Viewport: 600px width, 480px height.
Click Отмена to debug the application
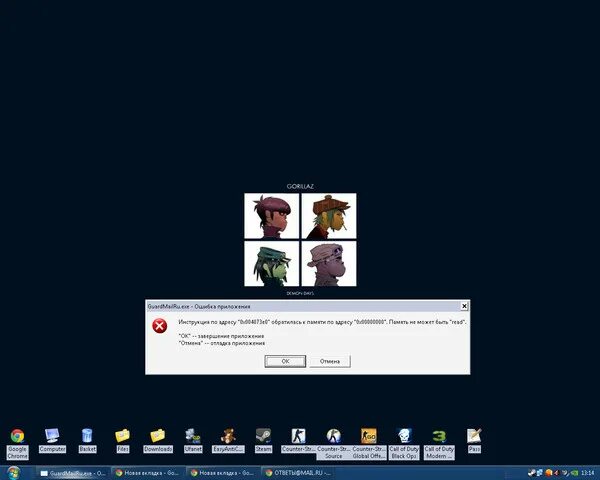coord(330,361)
